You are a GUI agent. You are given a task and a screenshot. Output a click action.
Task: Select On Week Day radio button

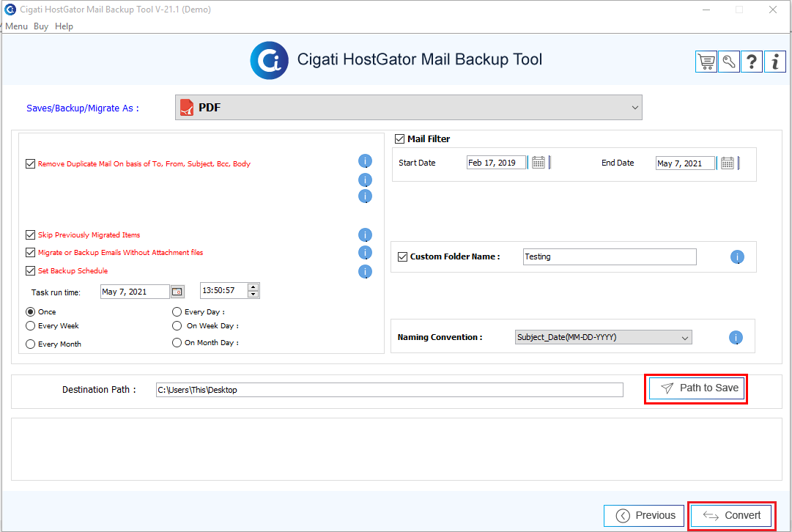pyautogui.click(x=177, y=326)
